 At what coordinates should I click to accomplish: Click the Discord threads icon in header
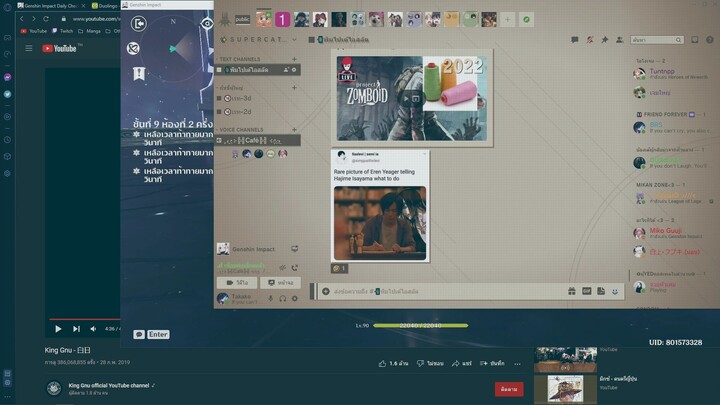574,40
